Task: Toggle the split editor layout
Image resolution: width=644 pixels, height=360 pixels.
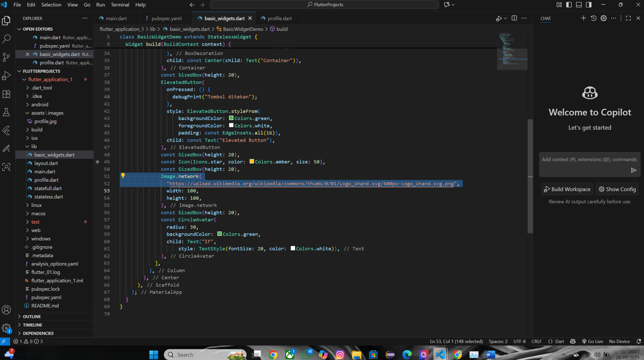Action: pyautogui.click(x=514, y=18)
